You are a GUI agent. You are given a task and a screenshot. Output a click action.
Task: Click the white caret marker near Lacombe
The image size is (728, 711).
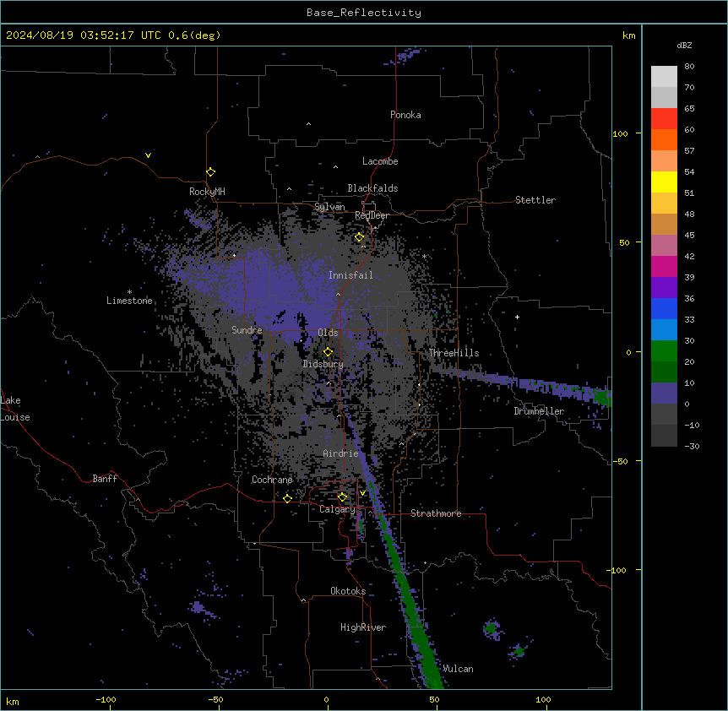(x=335, y=166)
